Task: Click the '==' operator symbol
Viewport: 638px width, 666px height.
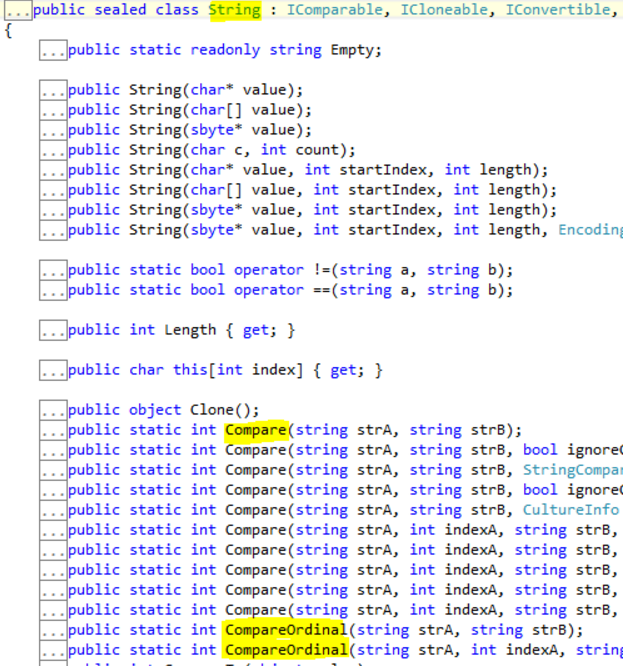Action: pos(322,291)
